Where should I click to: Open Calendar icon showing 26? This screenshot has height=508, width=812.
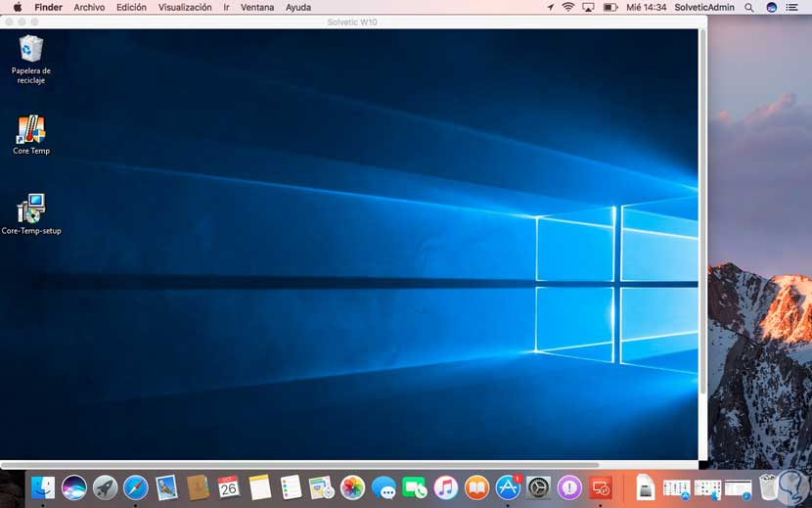[228, 487]
